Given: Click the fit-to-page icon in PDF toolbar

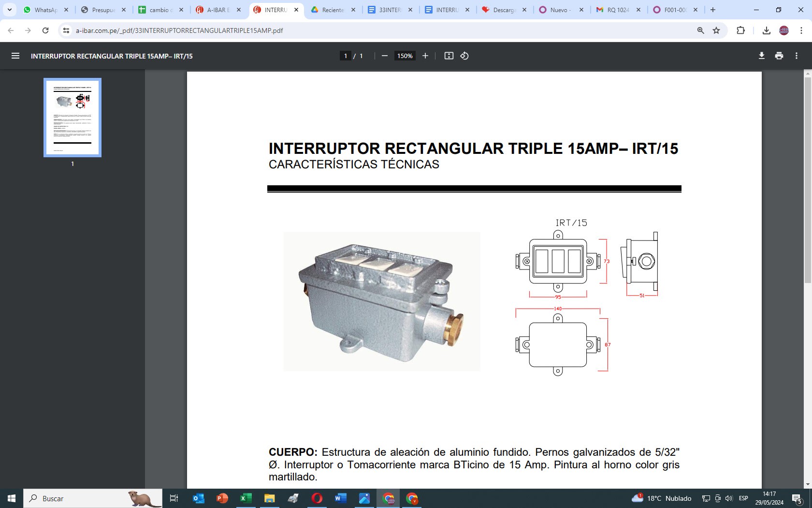Looking at the screenshot, I should pos(449,56).
